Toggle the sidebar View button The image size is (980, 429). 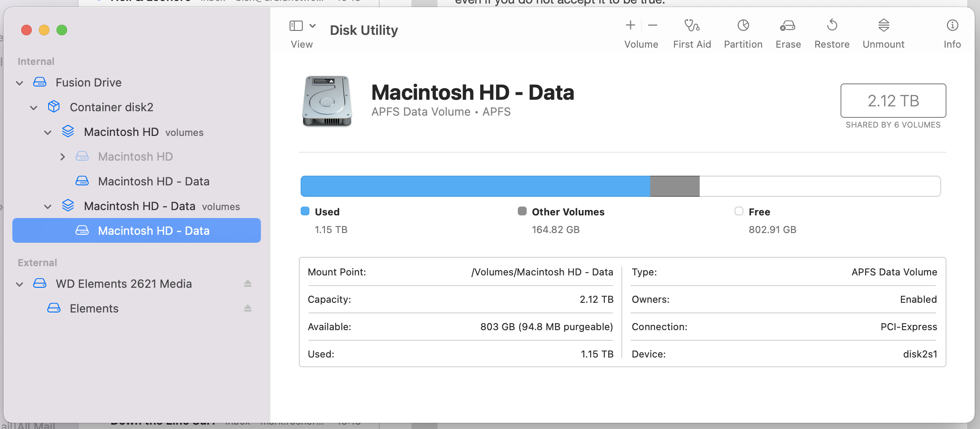[x=296, y=26]
